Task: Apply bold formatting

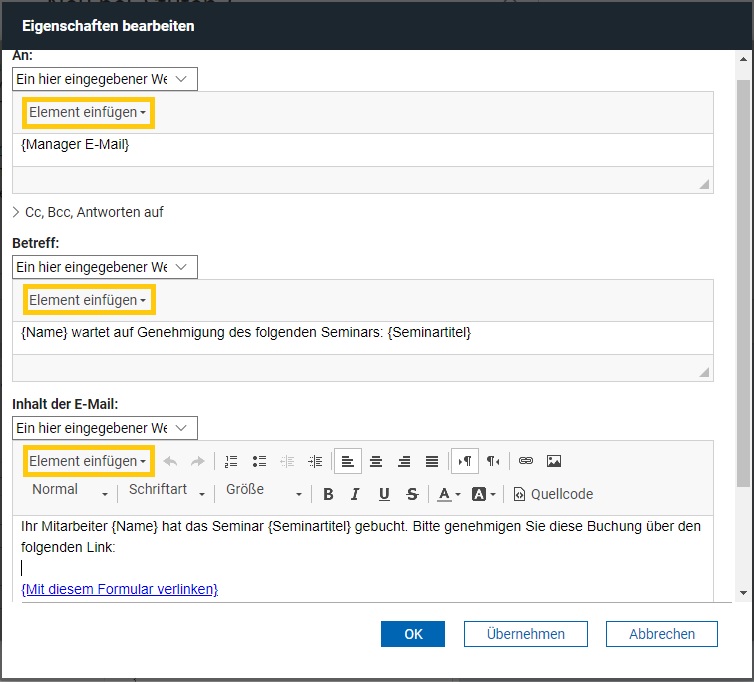Action: click(x=328, y=494)
